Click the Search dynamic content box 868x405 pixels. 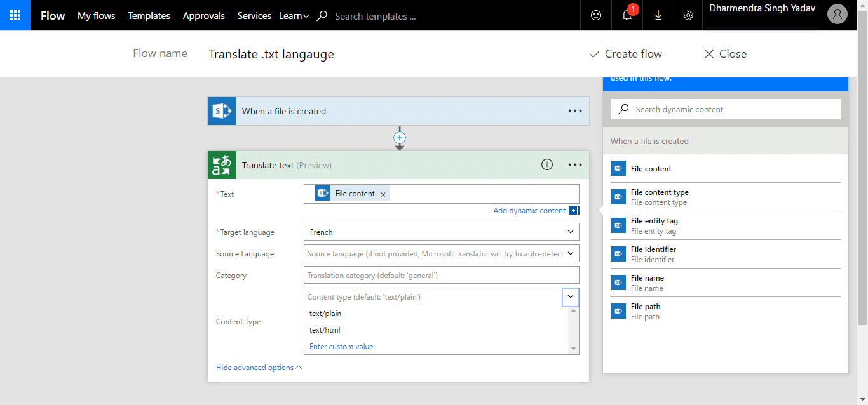(726, 109)
